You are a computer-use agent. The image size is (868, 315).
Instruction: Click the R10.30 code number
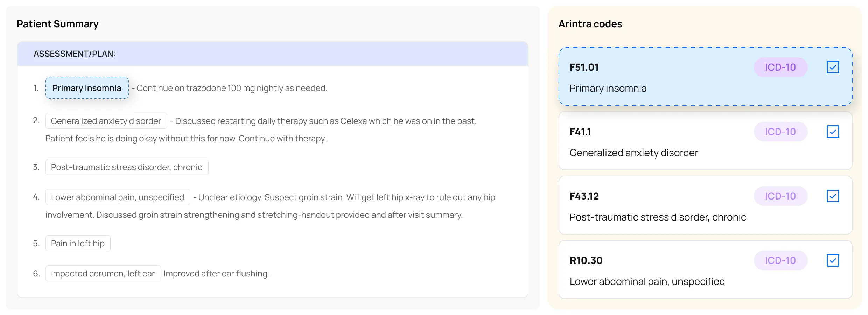(586, 260)
